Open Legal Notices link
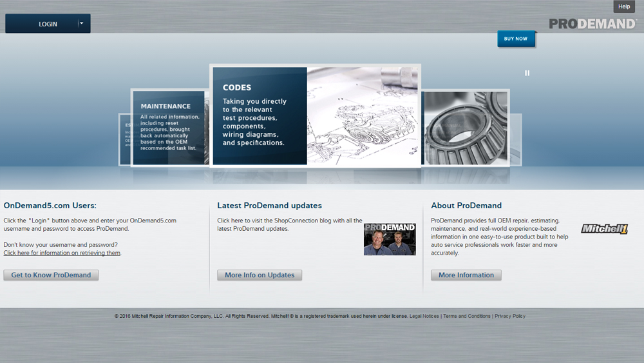 424,316
